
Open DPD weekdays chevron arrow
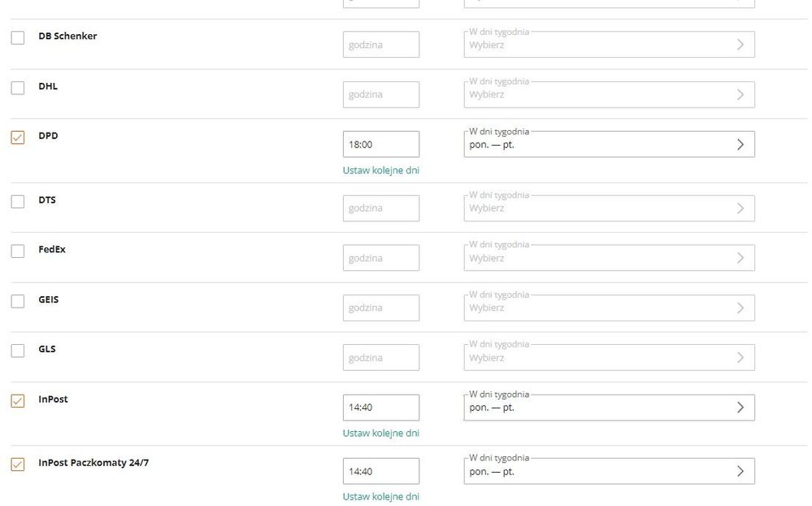pyautogui.click(x=740, y=145)
